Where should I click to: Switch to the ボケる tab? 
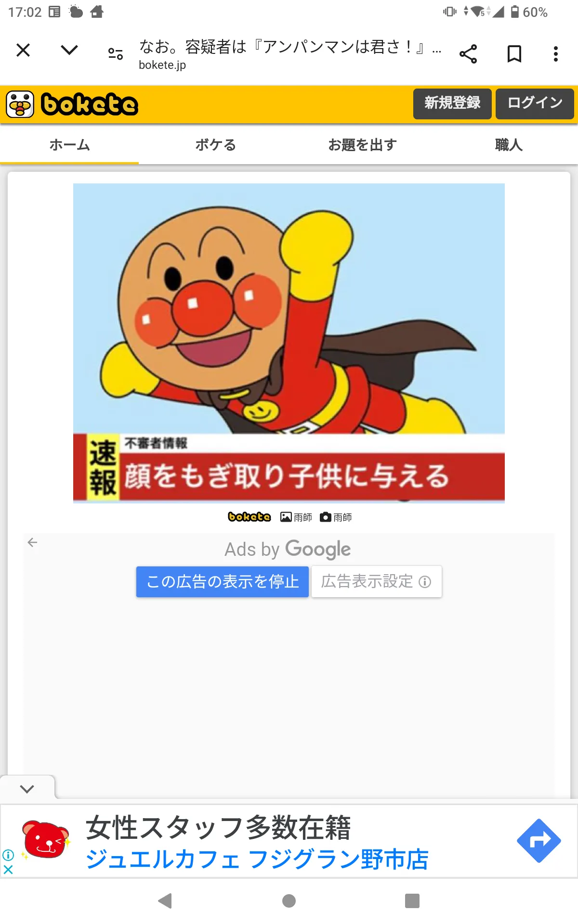[x=215, y=145]
